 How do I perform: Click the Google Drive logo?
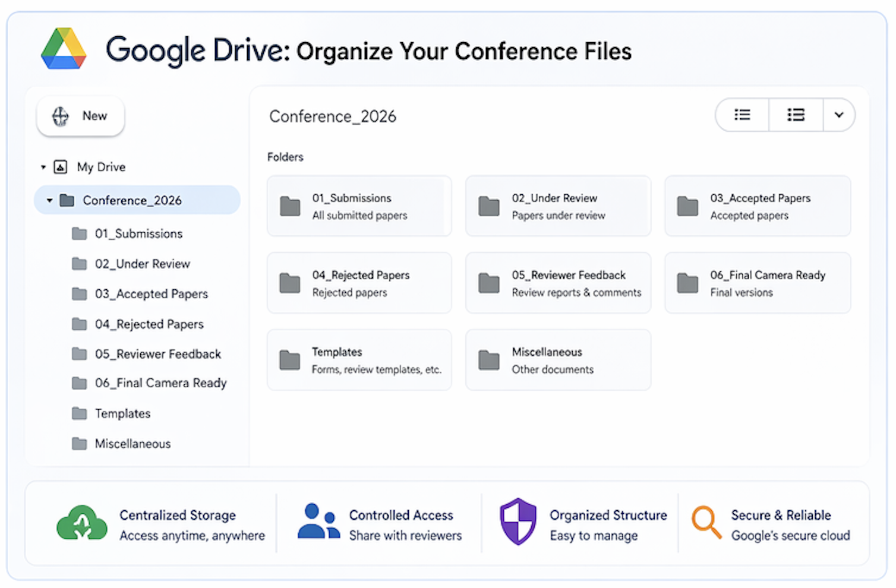[x=64, y=49]
